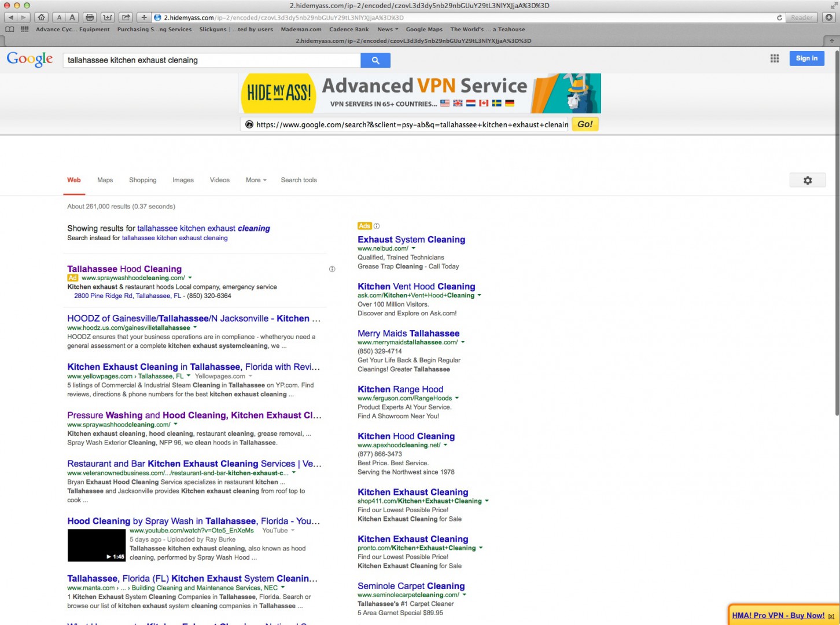Open the Google apps grid
This screenshot has height=625, width=840.
[x=775, y=58]
